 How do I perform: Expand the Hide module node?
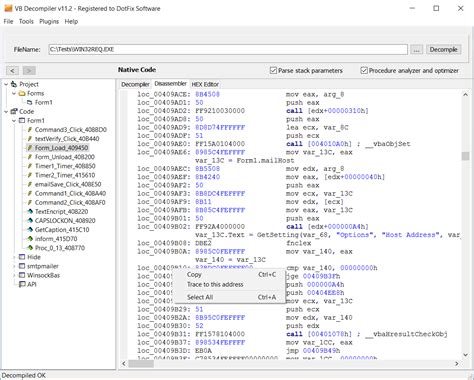coord(14,257)
